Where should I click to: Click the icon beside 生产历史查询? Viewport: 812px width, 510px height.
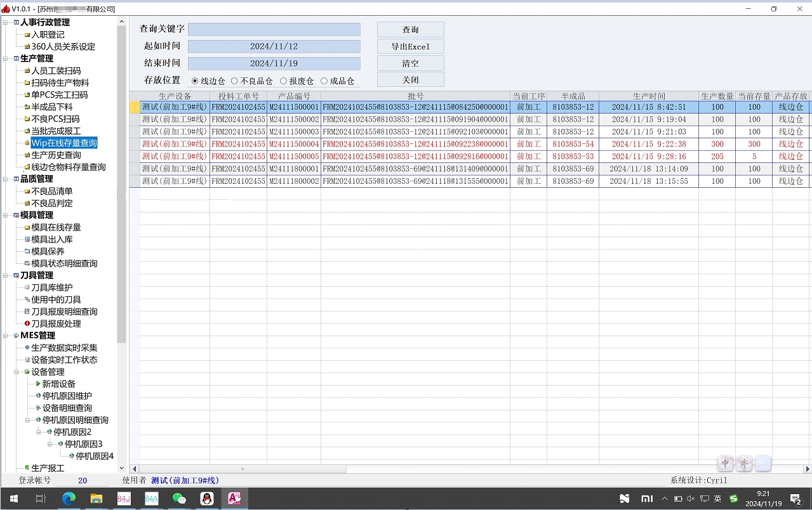pyautogui.click(x=27, y=155)
